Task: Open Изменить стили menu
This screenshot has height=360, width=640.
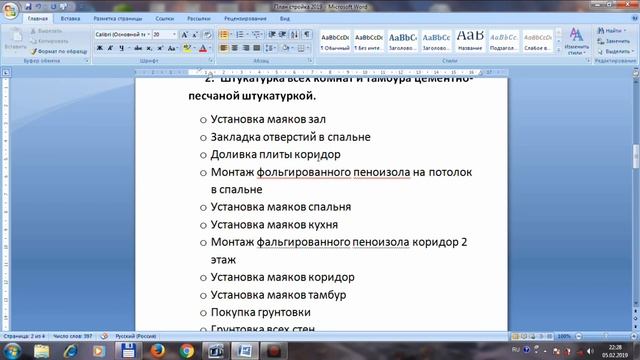Action: [x=576, y=41]
